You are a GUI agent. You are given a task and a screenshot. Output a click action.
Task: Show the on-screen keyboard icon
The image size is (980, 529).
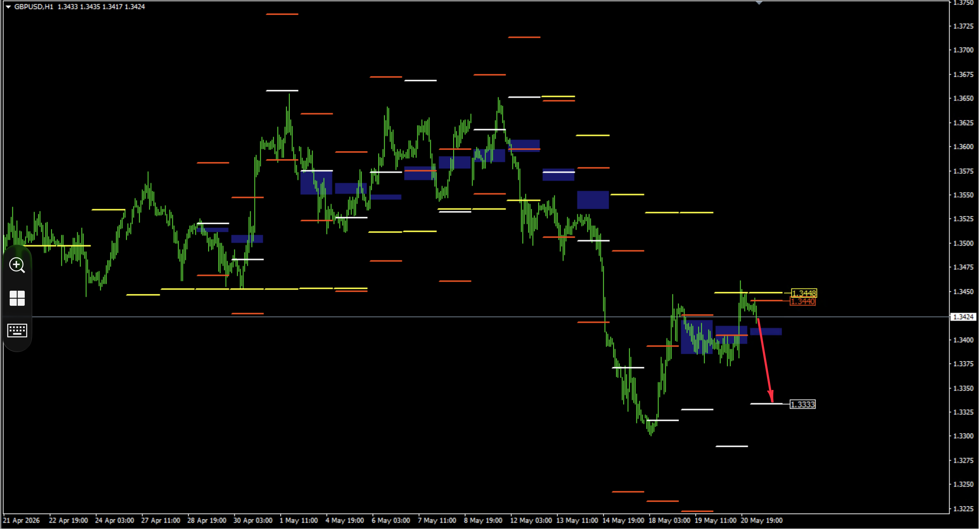[x=17, y=330]
